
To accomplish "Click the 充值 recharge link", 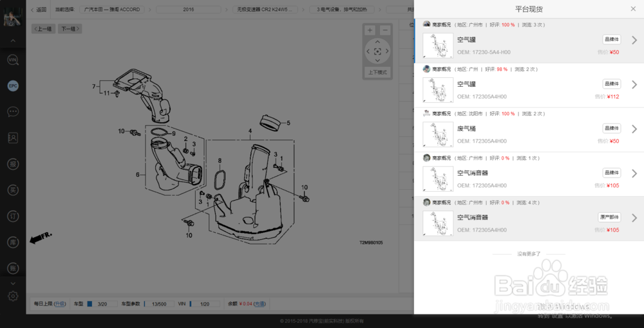I will click(x=259, y=304).
